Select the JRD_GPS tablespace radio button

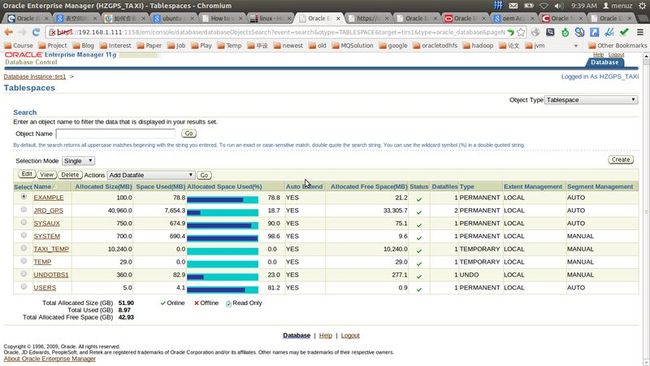[24, 210]
